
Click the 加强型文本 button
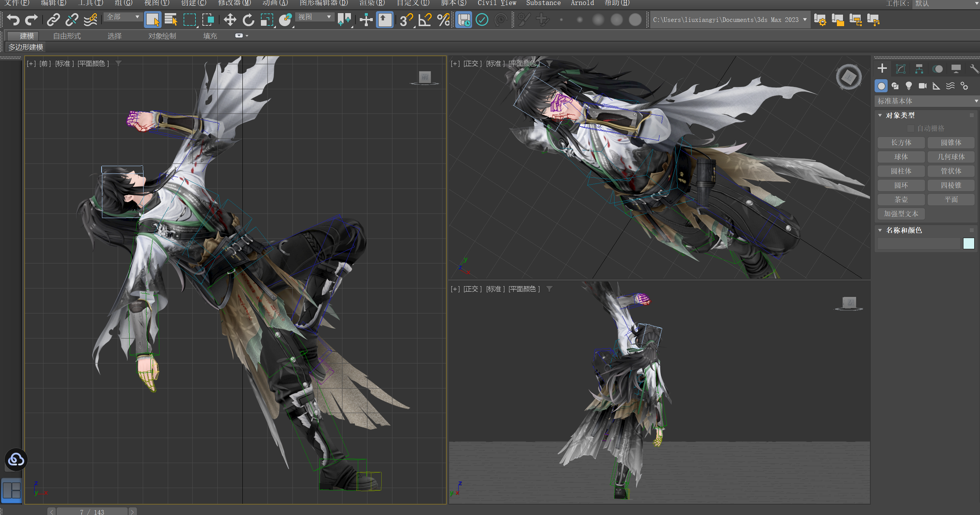point(901,214)
